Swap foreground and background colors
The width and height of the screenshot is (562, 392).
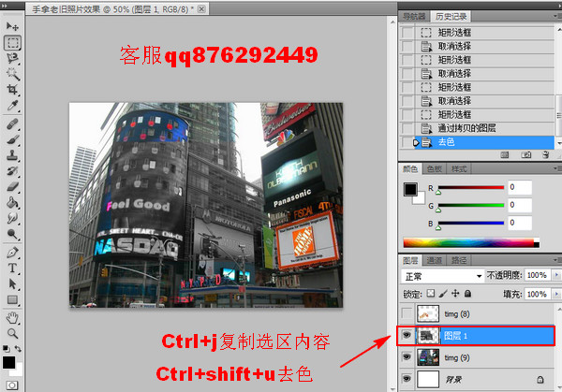point(18,348)
